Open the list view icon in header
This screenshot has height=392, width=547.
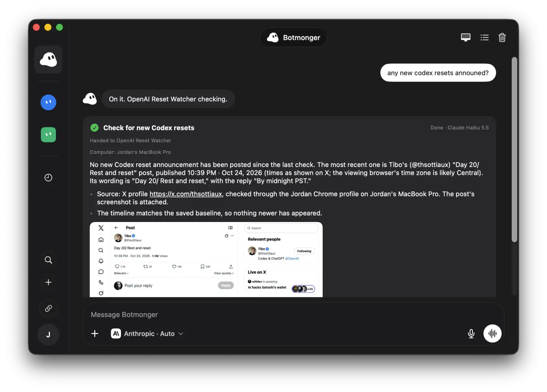[484, 38]
